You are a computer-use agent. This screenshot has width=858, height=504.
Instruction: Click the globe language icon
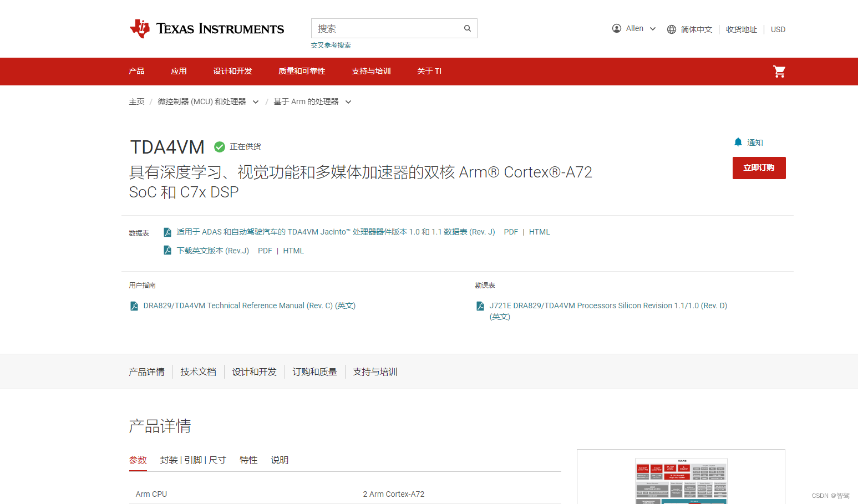point(672,29)
